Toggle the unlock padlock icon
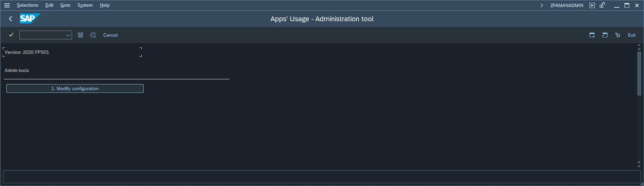This screenshot has width=644, height=186. coord(602,5)
